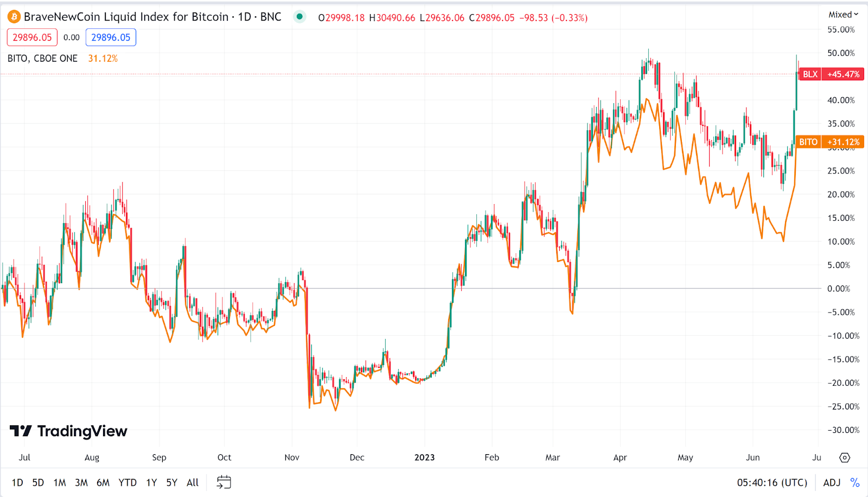The height and width of the screenshot is (497, 868).
Task: Click the close value C29896.05
Action: tap(492, 18)
